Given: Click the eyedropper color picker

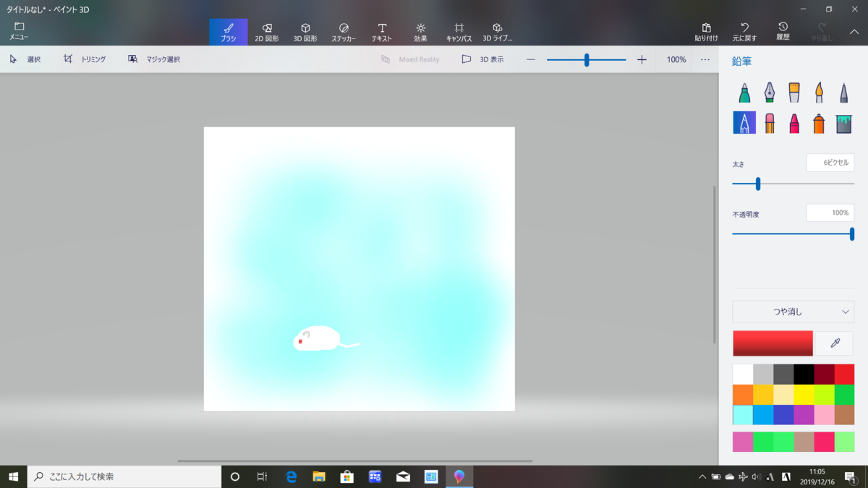Looking at the screenshot, I should pyautogui.click(x=835, y=343).
